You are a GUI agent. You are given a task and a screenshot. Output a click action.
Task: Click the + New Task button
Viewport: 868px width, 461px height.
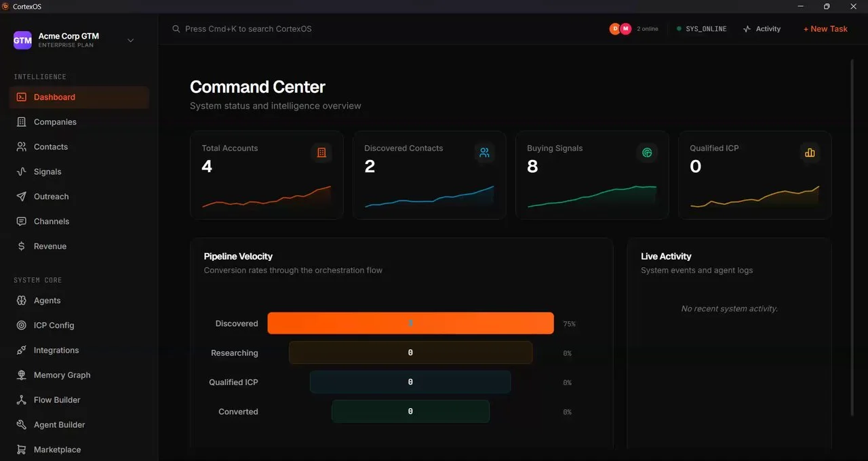point(825,29)
